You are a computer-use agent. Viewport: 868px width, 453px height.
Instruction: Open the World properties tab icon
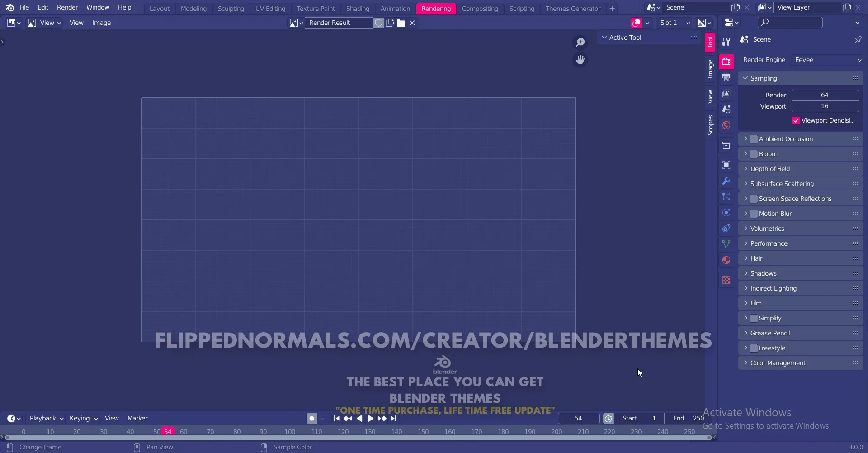[x=726, y=125]
